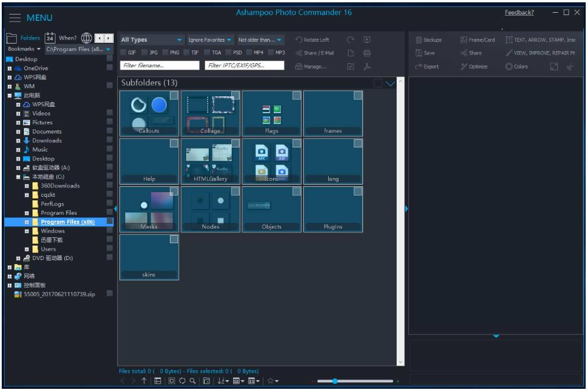
Task: Select Downloads in the folder tree
Action: [47, 140]
